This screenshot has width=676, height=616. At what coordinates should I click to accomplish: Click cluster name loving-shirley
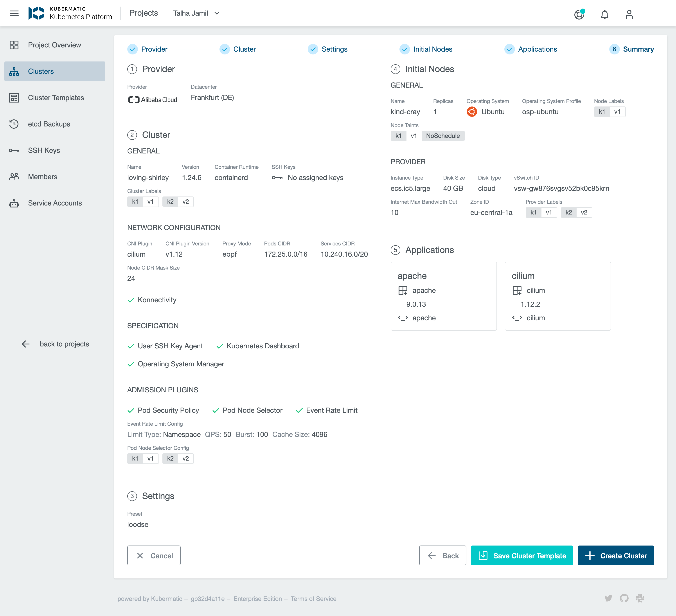(148, 178)
